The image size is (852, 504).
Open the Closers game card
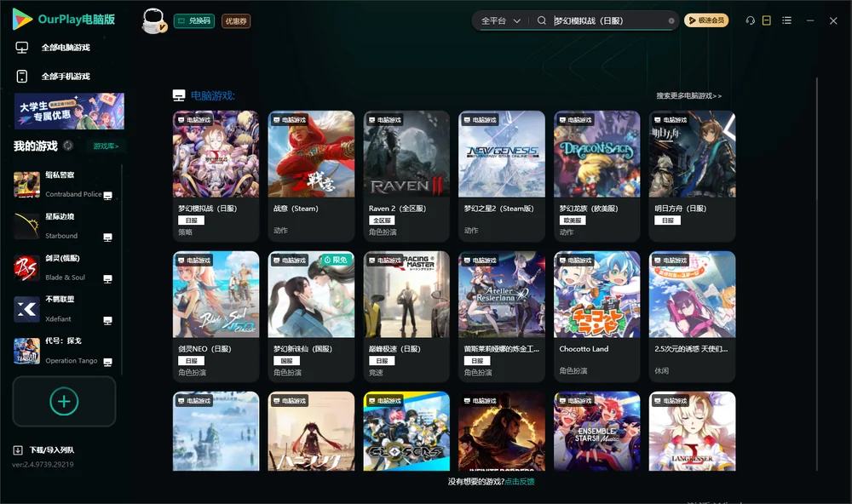click(406, 432)
